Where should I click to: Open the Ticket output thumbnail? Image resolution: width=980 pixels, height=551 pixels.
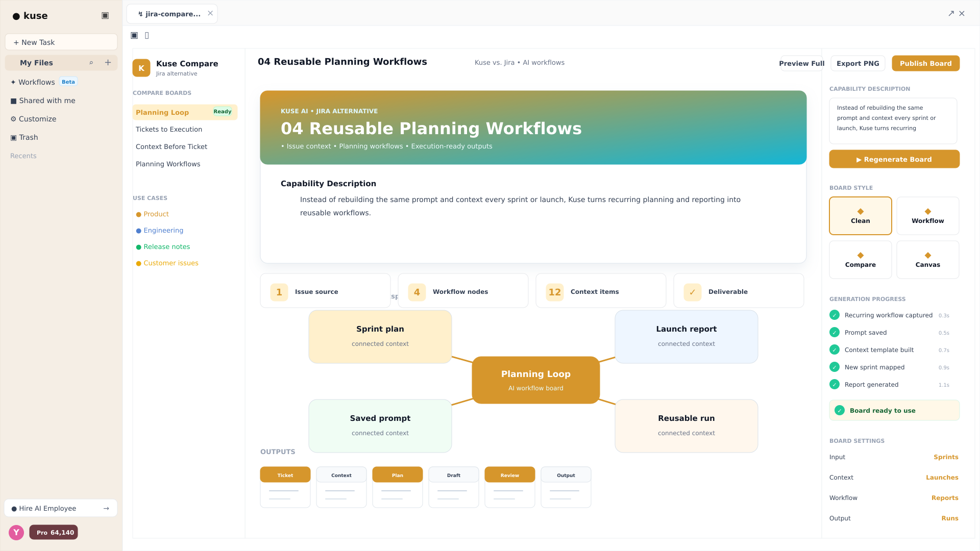[285, 487]
